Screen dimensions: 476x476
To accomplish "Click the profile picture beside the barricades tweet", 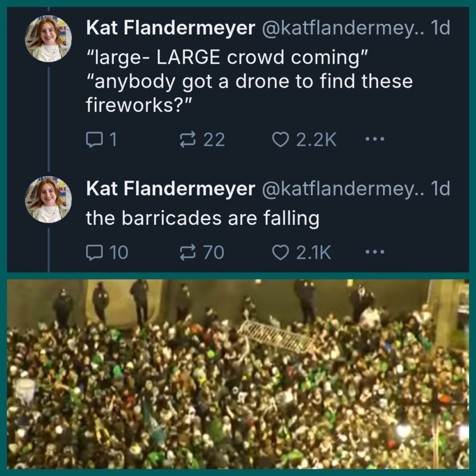I will pos(48,200).
